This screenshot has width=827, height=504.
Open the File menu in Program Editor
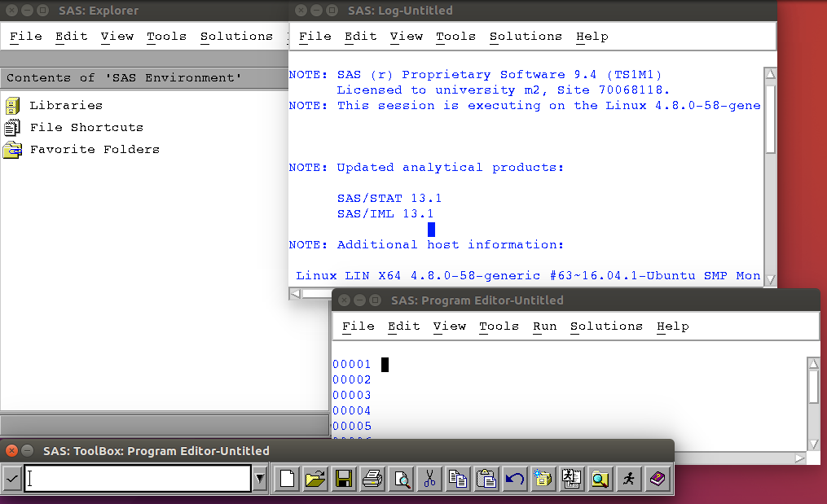pos(359,327)
